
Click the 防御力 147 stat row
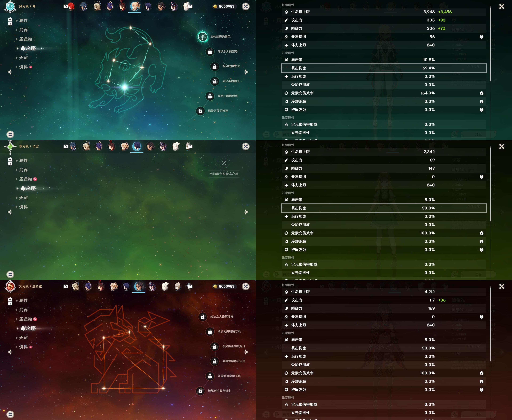[384, 168]
